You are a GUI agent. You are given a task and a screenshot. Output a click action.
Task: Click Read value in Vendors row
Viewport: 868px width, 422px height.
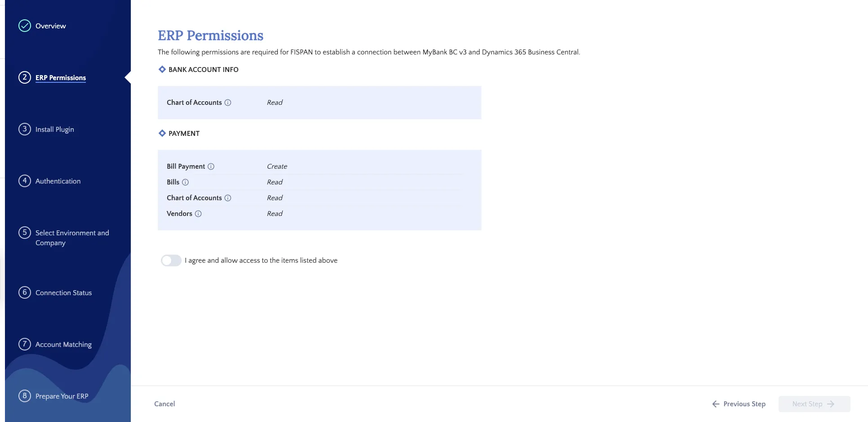[275, 214]
